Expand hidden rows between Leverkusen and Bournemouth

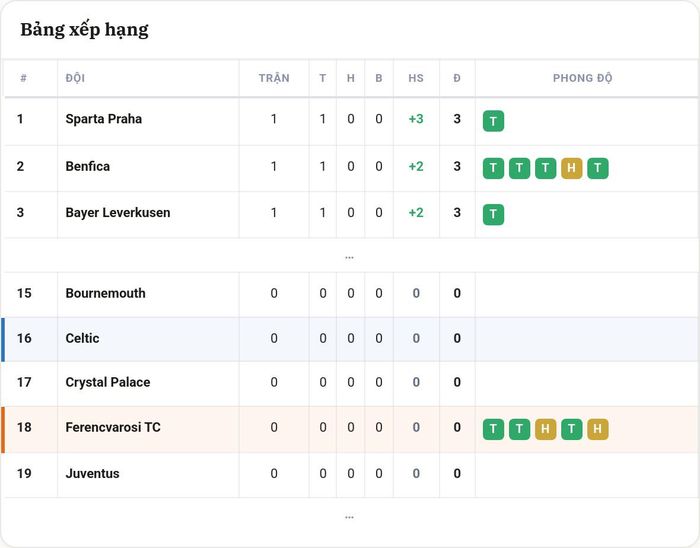pyautogui.click(x=349, y=257)
